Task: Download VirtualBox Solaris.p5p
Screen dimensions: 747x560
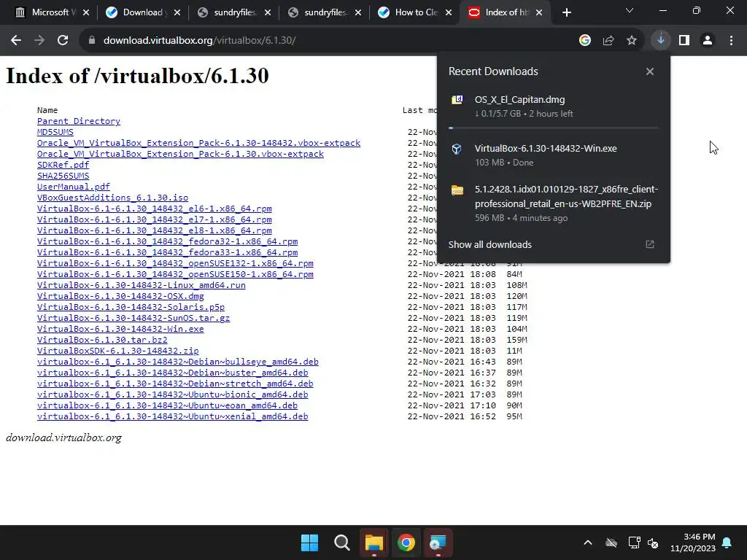Action: coord(131,307)
